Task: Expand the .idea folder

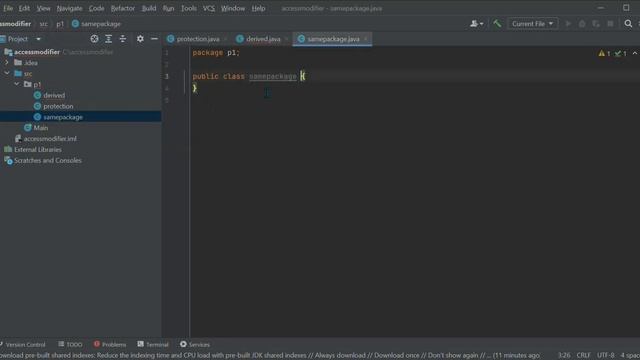Action: click(x=7, y=63)
